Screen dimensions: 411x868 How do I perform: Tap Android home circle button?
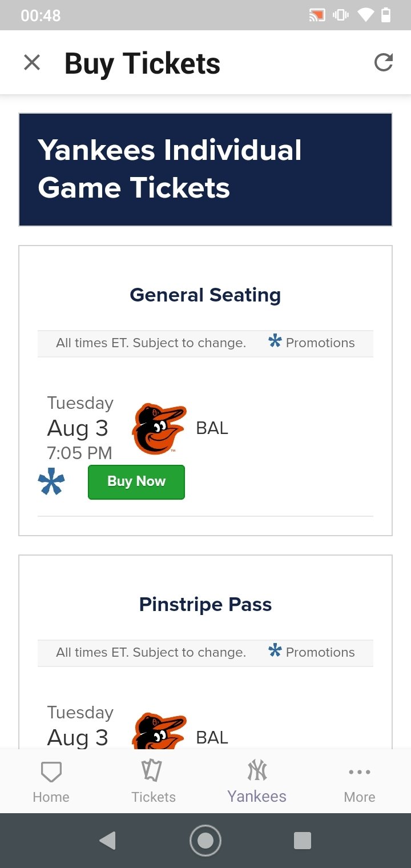[x=205, y=841]
